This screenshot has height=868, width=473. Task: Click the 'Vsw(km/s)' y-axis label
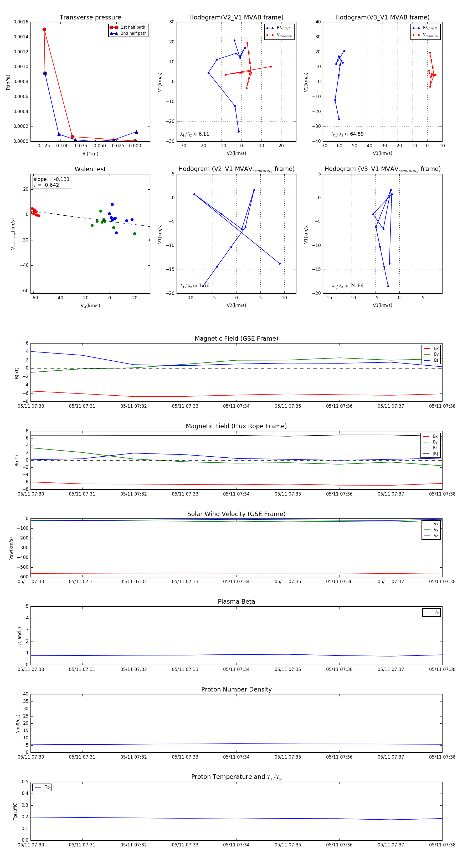11,548
